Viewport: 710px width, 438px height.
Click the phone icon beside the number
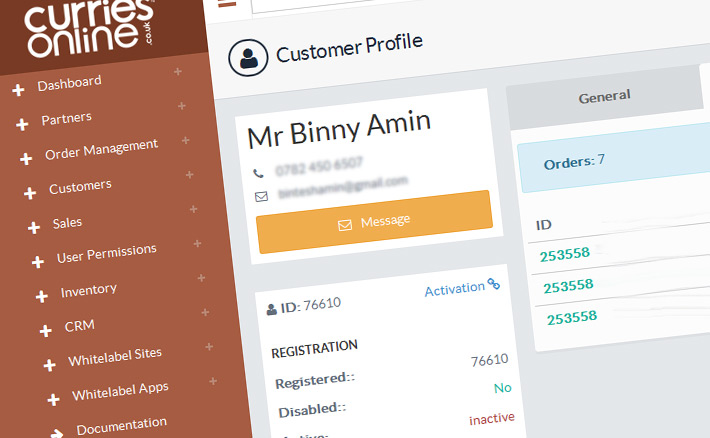coord(259,172)
